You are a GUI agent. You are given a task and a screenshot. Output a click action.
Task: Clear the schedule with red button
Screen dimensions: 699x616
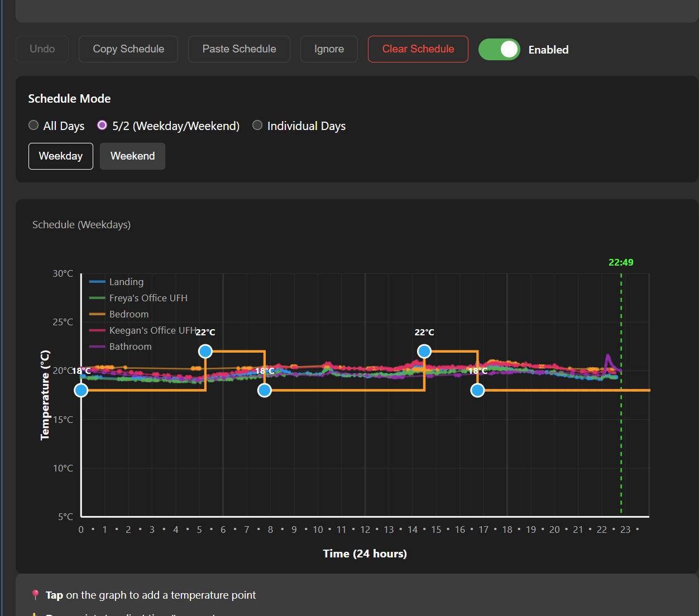tap(418, 49)
